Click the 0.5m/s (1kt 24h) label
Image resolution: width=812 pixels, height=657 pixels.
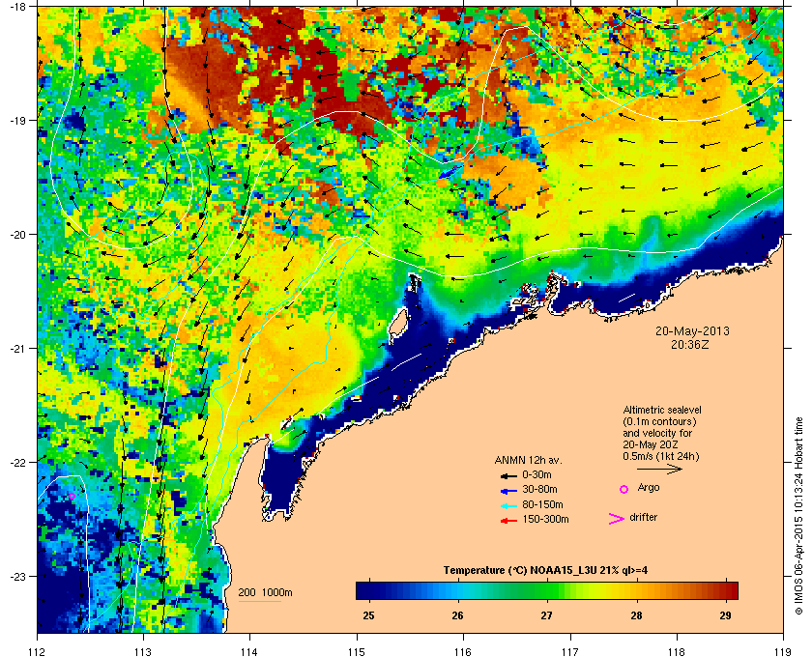click(661, 457)
